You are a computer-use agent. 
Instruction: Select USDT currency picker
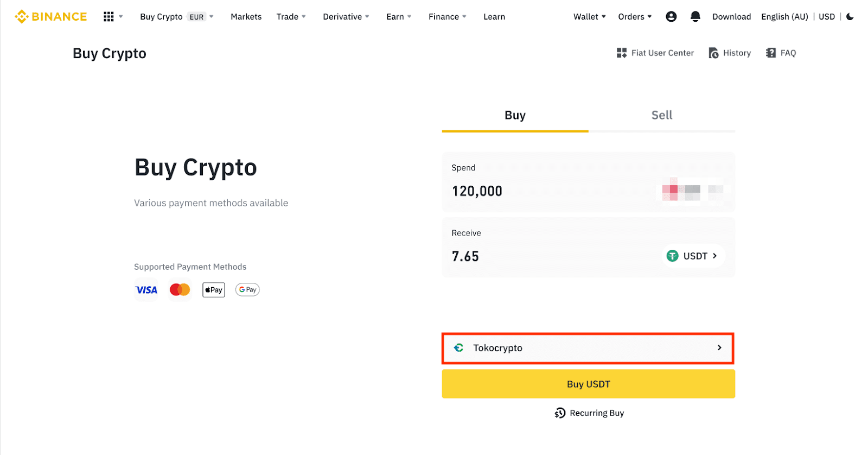click(693, 256)
